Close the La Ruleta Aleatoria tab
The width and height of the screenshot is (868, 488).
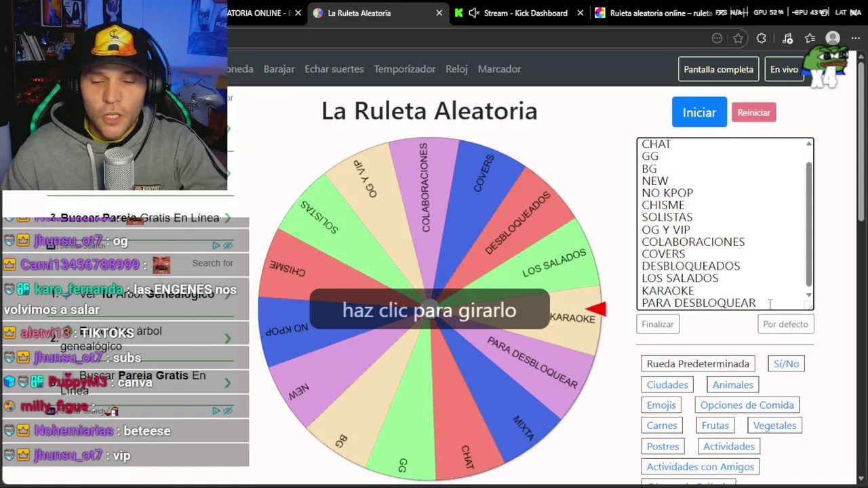tap(439, 13)
